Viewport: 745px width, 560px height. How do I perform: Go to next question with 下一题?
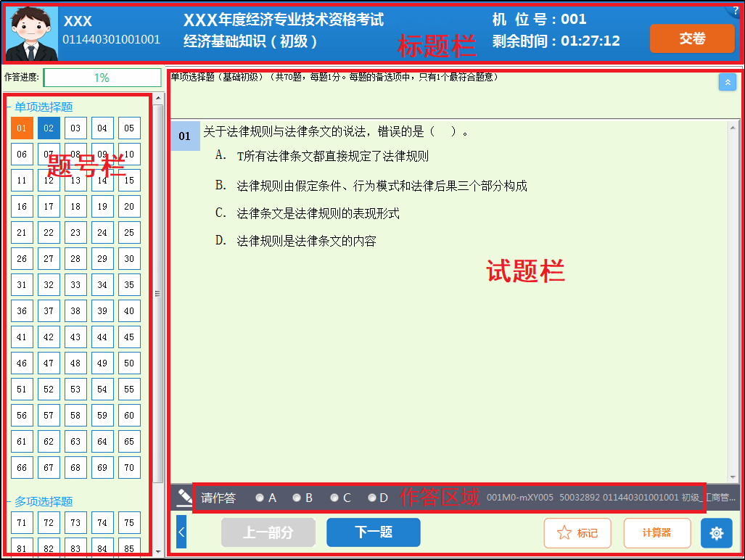pos(373,533)
